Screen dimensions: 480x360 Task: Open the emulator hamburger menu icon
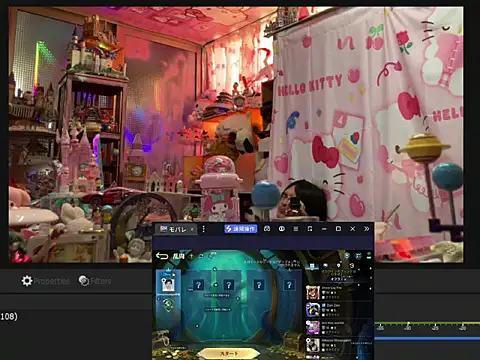pos(296,229)
